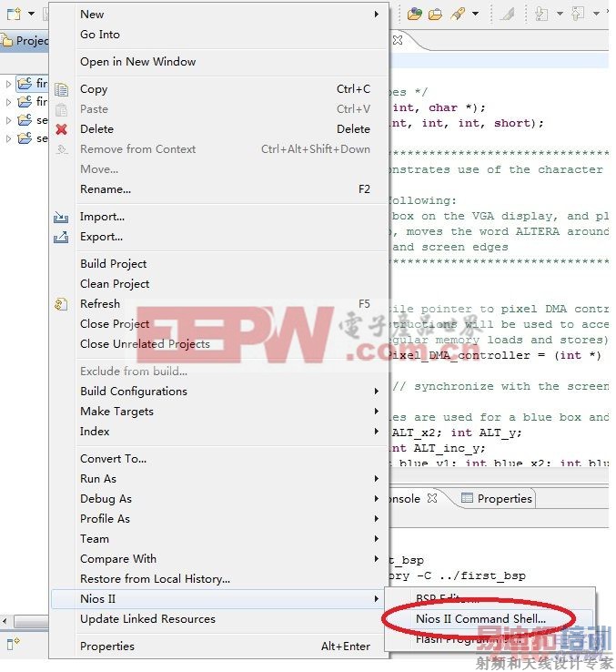616x672 pixels.
Task: Select the last 'se' project folder icon
Action: point(25,138)
